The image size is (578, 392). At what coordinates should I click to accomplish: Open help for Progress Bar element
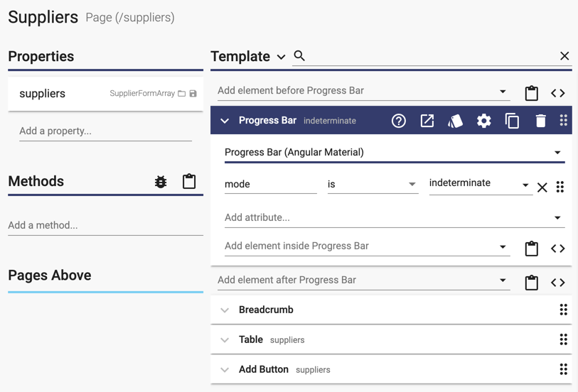coord(398,121)
